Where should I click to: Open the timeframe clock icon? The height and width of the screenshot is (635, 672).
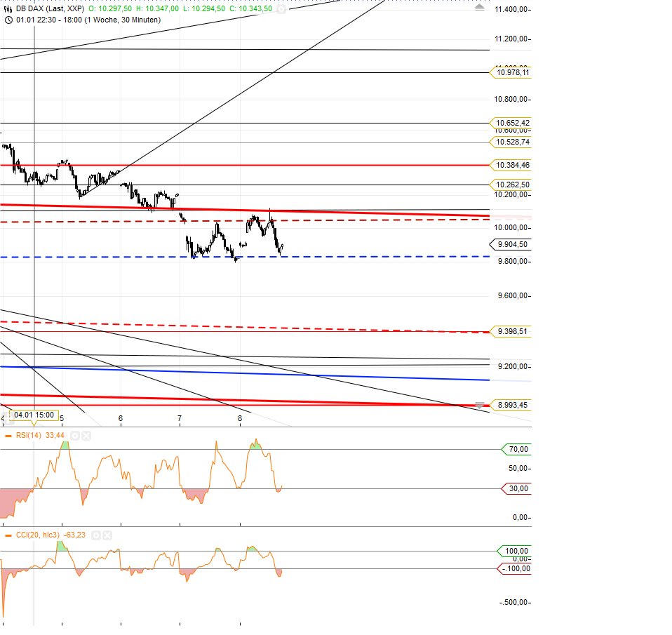coord(8,20)
